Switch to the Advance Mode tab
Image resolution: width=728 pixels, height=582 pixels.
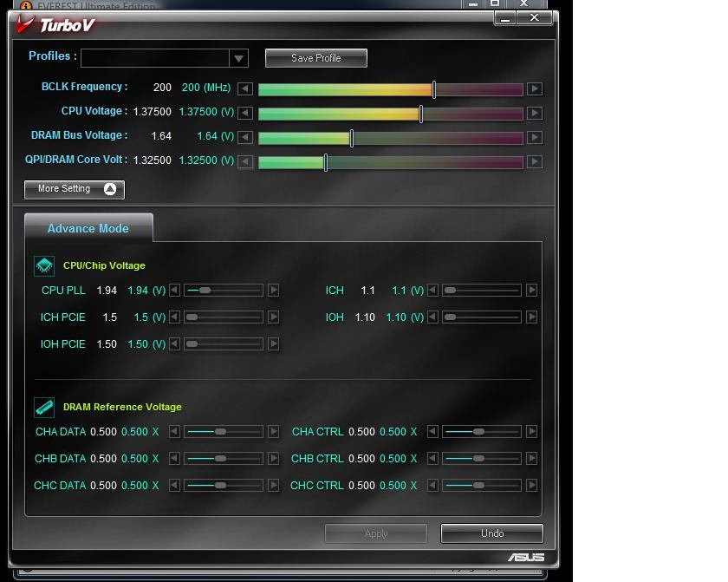click(x=88, y=228)
